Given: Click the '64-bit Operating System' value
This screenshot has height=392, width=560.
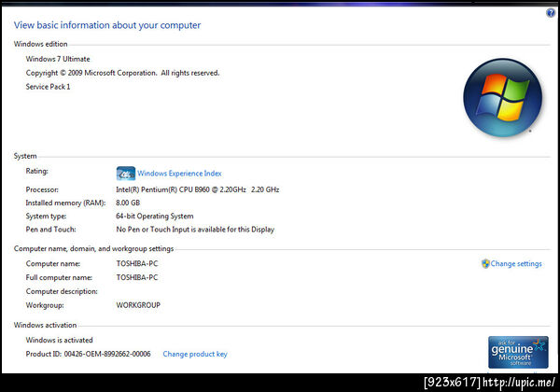Looking at the screenshot, I should pos(155,217).
